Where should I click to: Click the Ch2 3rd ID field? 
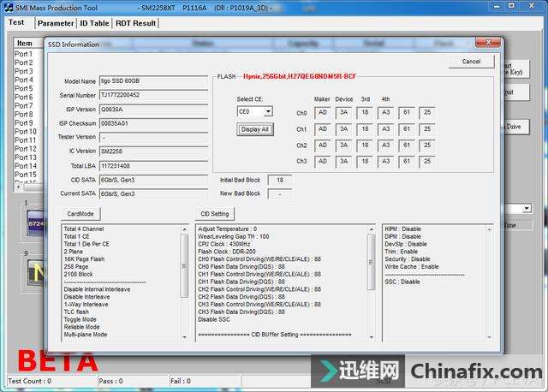point(365,146)
